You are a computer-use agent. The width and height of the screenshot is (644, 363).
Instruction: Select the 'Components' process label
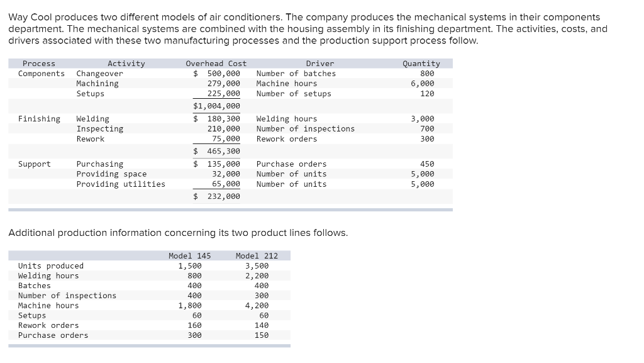pos(42,74)
